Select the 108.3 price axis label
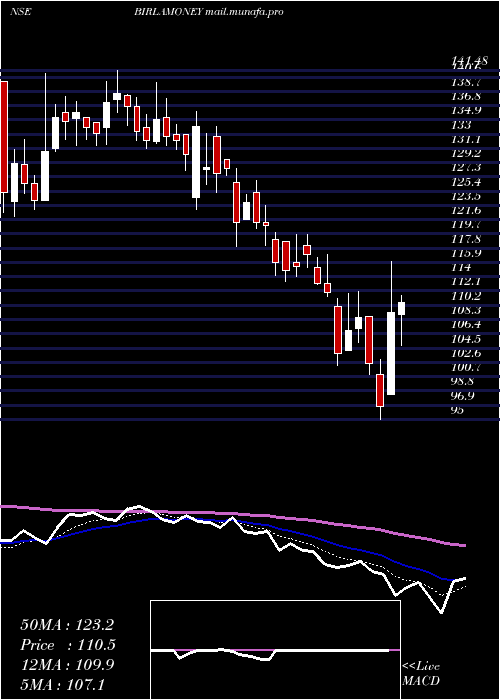This screenshot has height=700, width=500. [x=466, y=311]
